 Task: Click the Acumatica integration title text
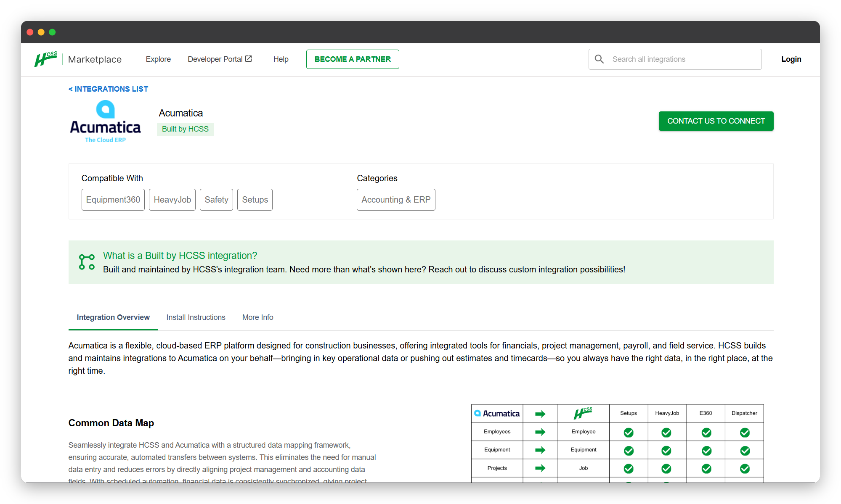tap(181, 113)
